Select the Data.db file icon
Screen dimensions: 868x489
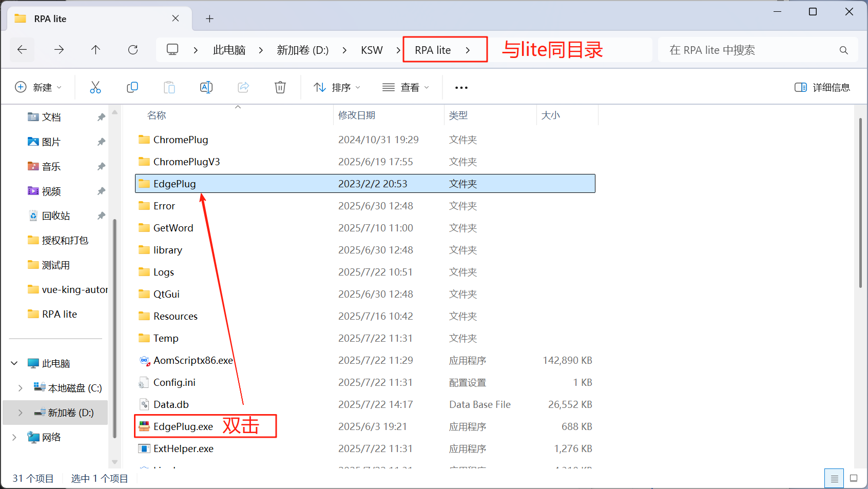click(x=144, y=404)
